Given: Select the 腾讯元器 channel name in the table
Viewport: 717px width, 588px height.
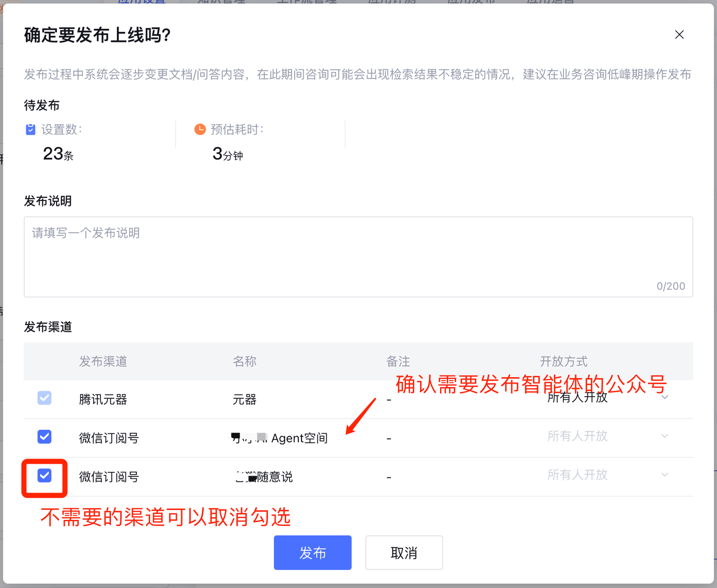Looking at the screenshot, I should pos(103,399).
